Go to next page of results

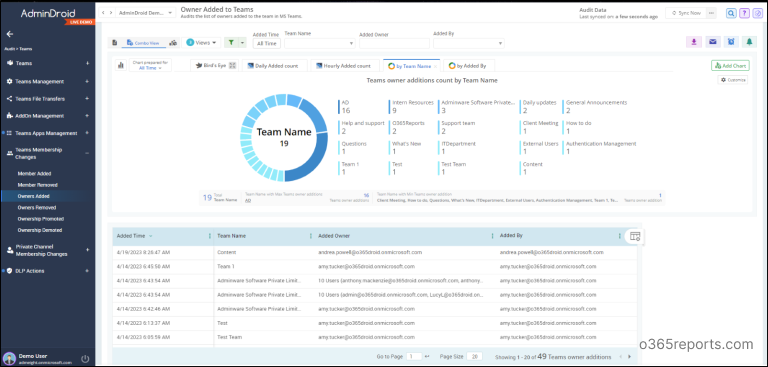pos(629,357)
